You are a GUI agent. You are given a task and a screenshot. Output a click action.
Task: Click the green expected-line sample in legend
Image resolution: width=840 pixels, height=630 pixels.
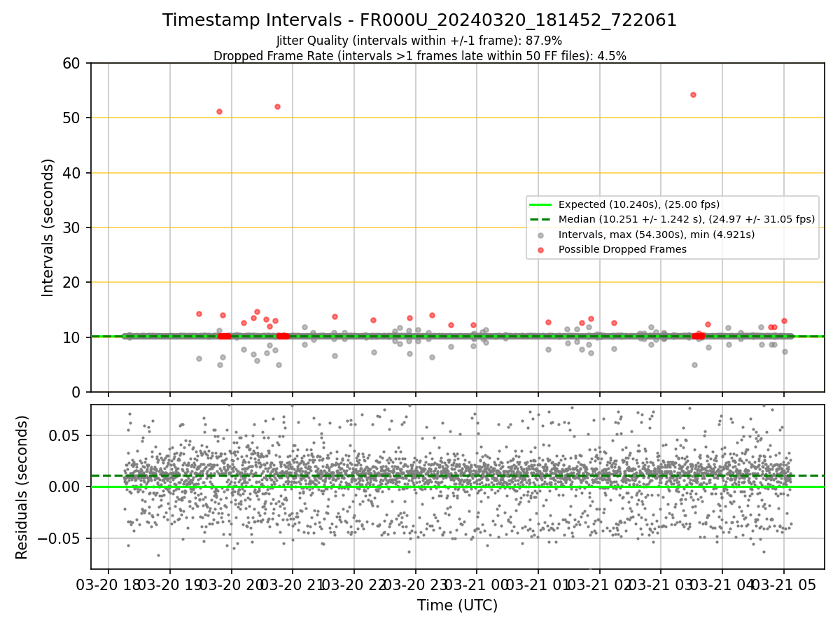click(x=542, y=204)
